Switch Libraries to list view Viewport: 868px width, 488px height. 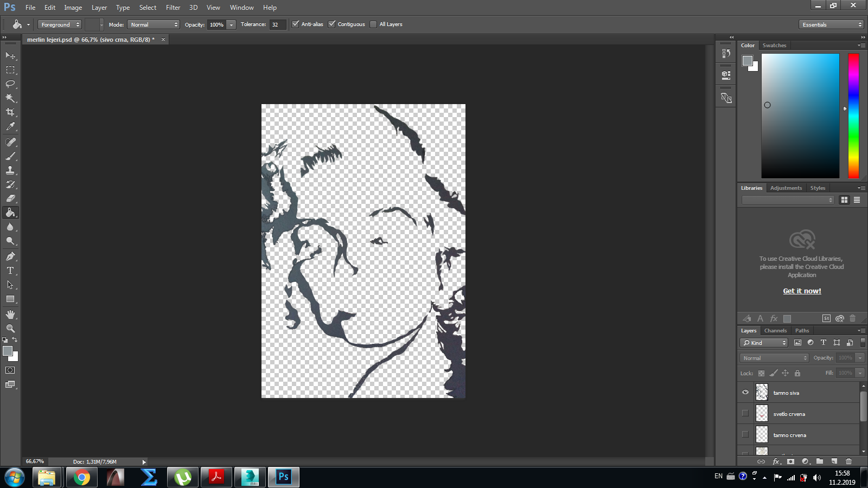point(857,200)
